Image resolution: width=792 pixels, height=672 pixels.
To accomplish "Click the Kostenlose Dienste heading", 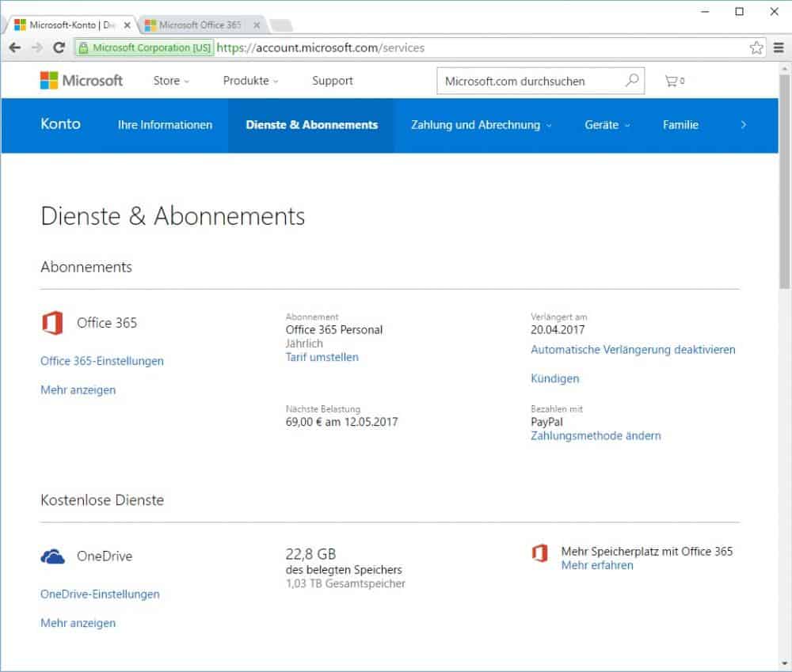I will [x=102, y=499].
